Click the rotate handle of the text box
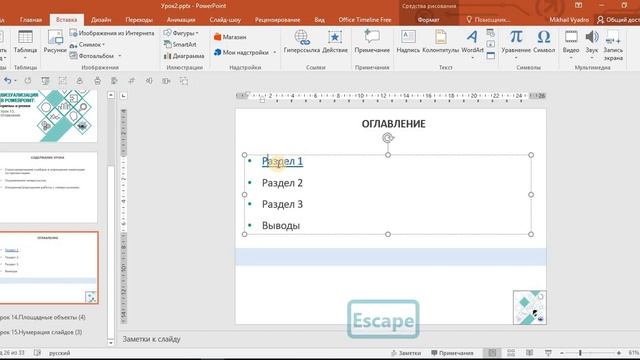640x360 pixels. (388, 138)
